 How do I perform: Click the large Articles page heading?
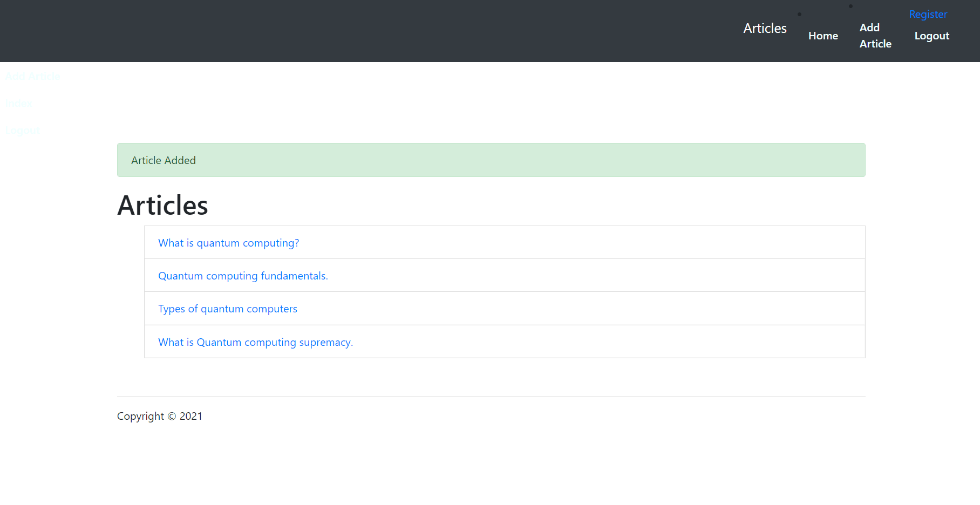pyautogui.click(x=162, y=206)
